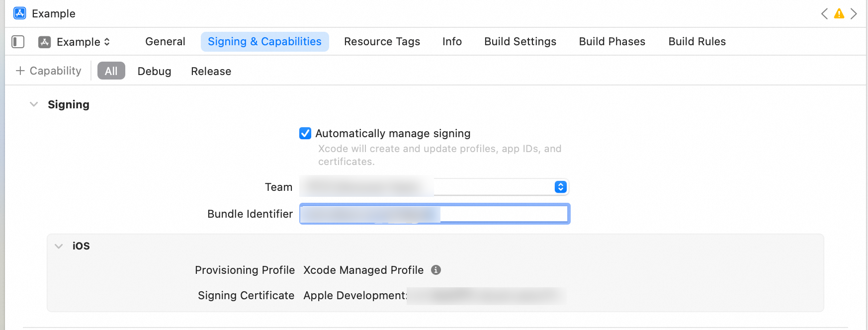Go to next issue with right chevron
Screen dimensions: 868x330
click(x=854, y=13)
